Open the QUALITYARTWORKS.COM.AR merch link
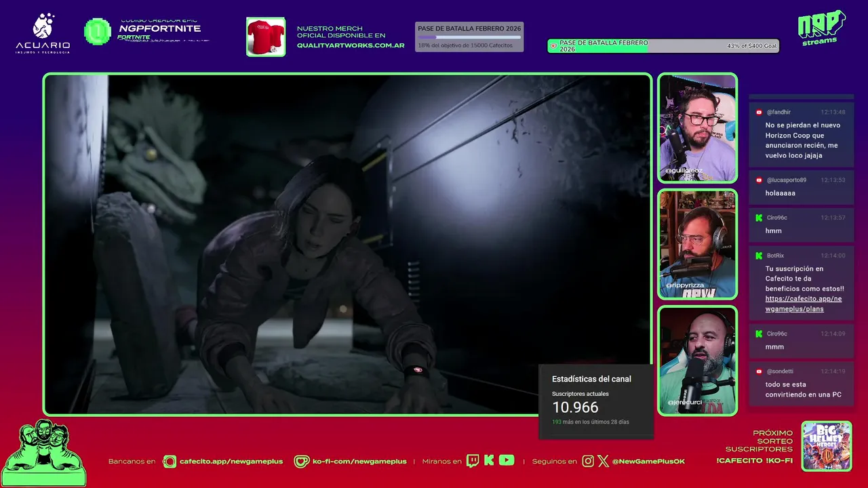Screen dimensions: 868x488 [x=351, y=45]
